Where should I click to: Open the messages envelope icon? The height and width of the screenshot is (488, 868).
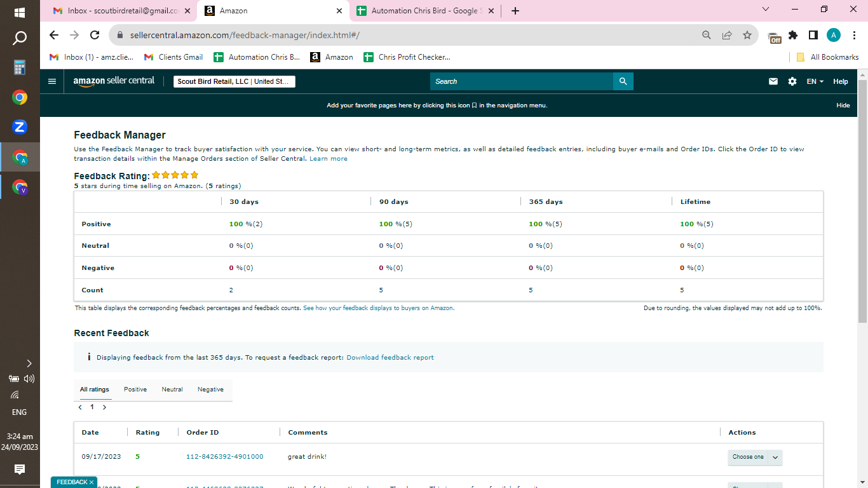[x=773, y=81]
